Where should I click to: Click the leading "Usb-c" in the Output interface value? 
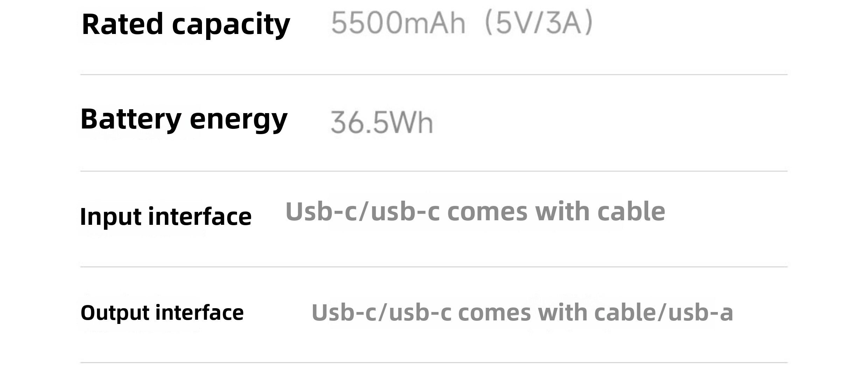344,312
